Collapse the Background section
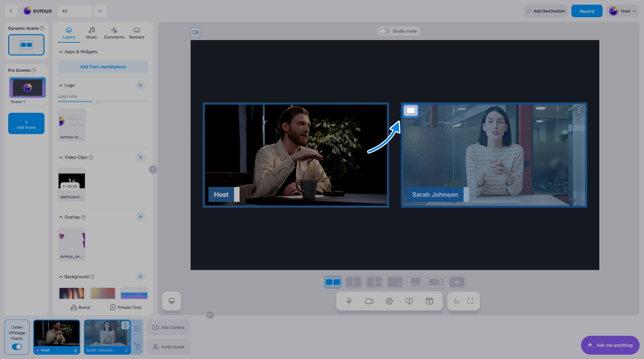Image resolution: width=644 pixels, height=359 pixels. coord(60,276)
